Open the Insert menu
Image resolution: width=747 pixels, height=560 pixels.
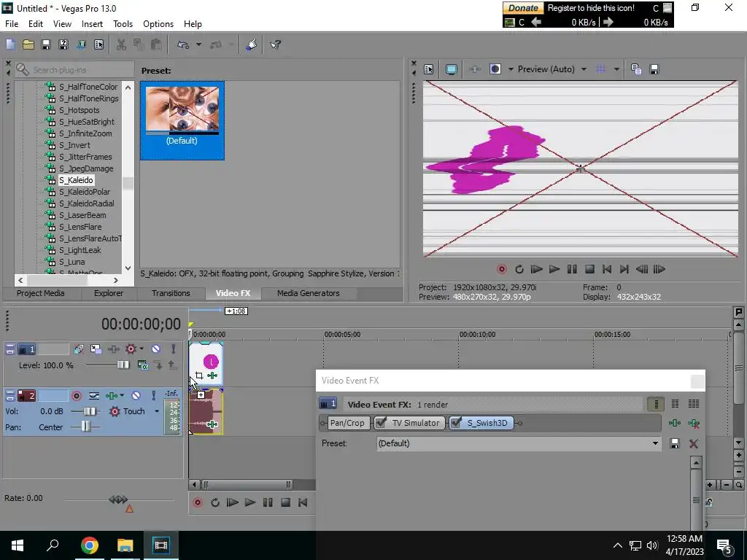click(x=92, y=24)
